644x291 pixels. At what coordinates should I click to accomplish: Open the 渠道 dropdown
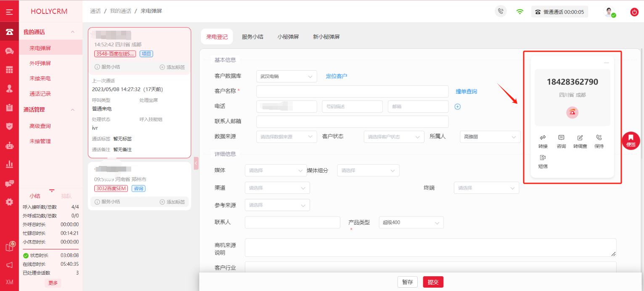pos(277,188)
